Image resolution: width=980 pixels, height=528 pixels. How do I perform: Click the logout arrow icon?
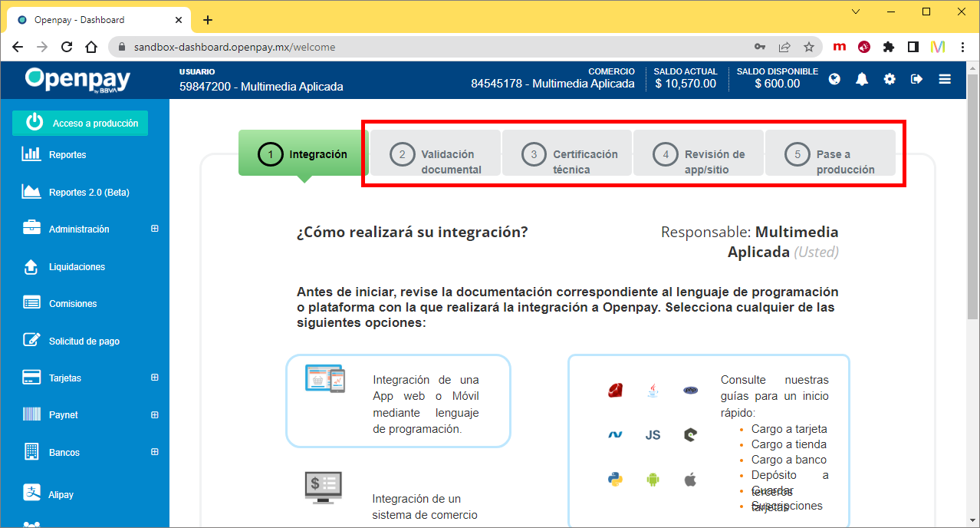[916, 79]
